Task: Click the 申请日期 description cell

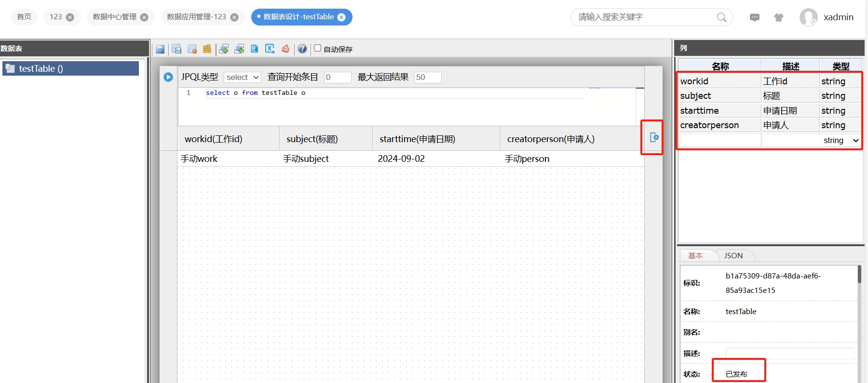Action: (x=790, y=111)
